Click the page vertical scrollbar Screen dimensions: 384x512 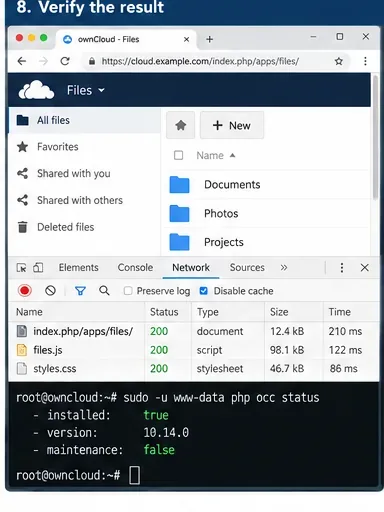[x=375, y=137]
